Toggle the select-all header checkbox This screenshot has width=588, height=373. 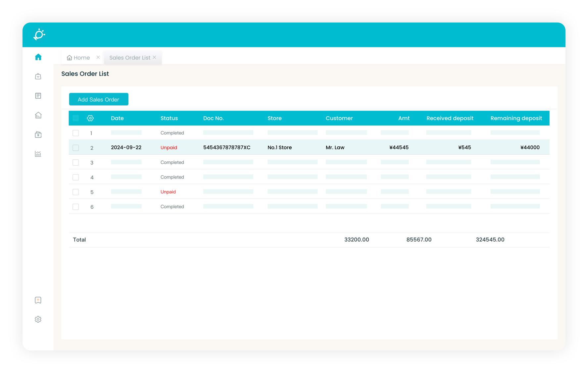coord(76,118)
